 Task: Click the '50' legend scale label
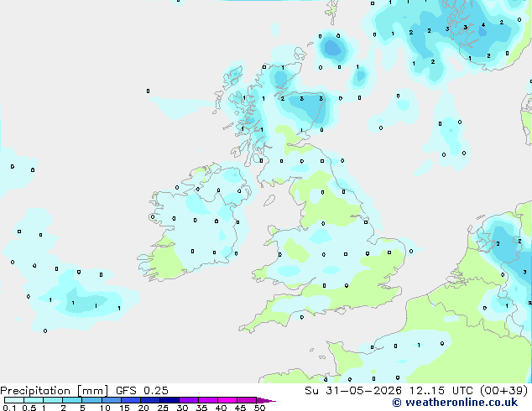tap(259, 408)
